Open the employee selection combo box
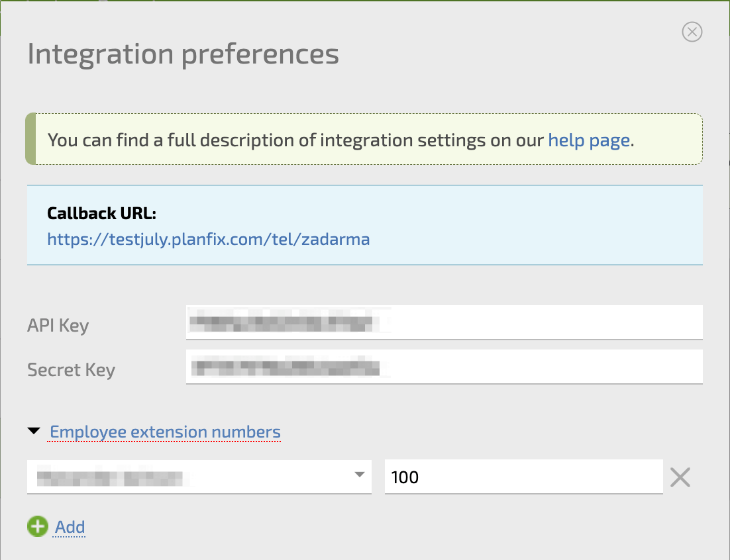The image size is (730, 560). (192, 477)
